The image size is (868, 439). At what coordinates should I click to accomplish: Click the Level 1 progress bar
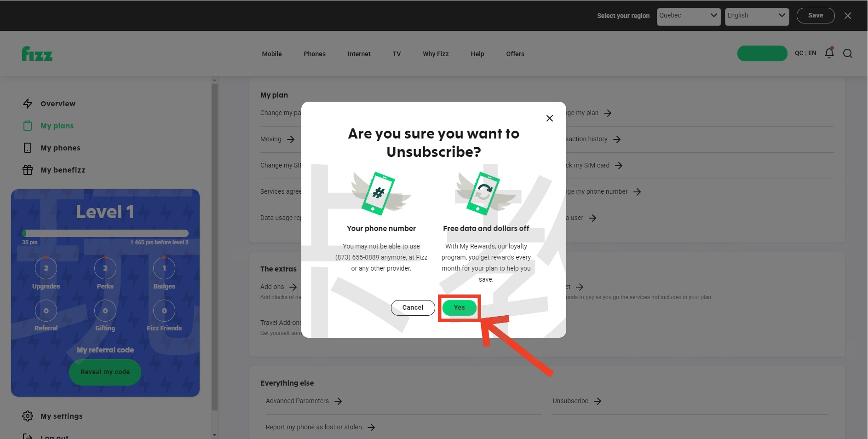105,233
